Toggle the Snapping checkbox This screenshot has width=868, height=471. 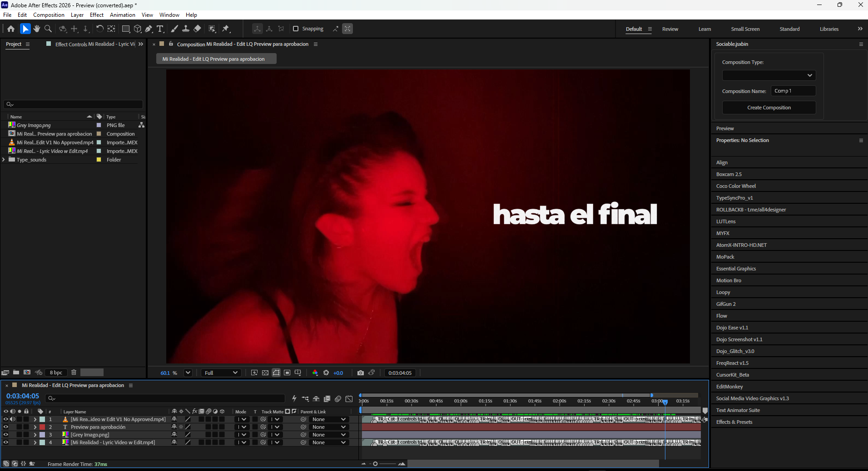pos(296,29)
